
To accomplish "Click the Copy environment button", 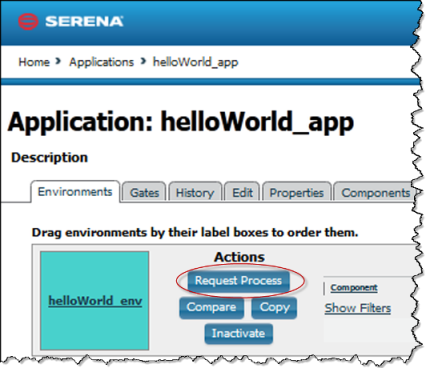I will [x=274, y=307].
